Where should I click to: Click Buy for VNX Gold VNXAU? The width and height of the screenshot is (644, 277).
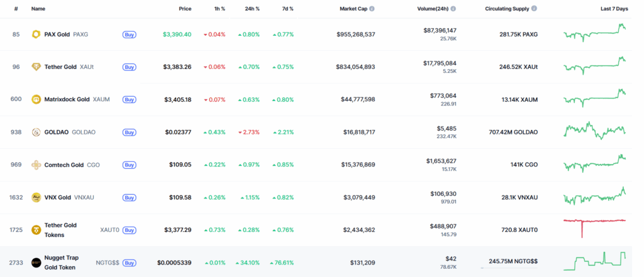tap(130, 197)
